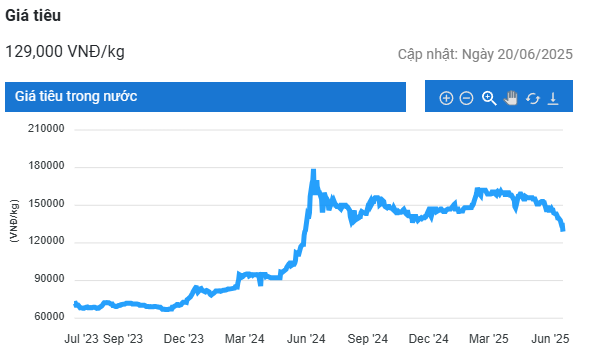Click the Giá tiêu heading

pos(33,15)
